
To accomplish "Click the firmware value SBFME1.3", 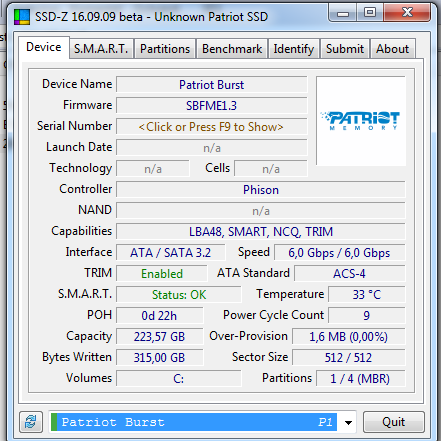I will (x=211, y=106).
